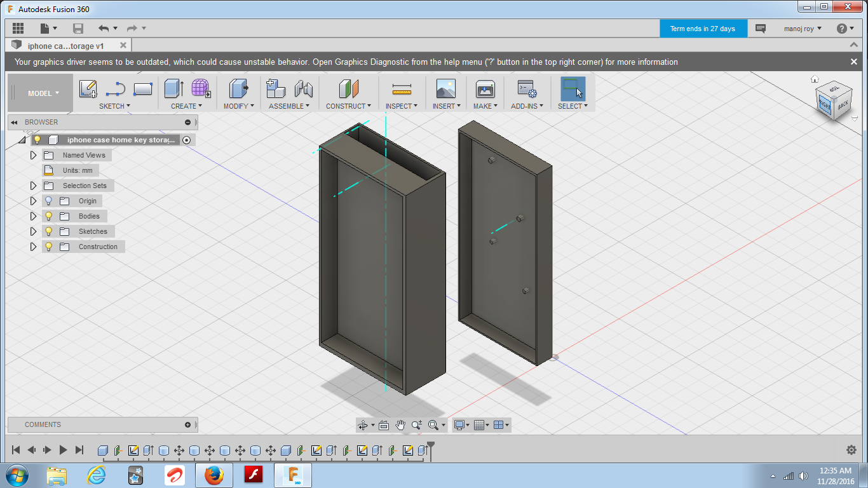Toggle visibility bulb of Bodies folder
This screenshot has height=488, width=868.
pos(48,216)
